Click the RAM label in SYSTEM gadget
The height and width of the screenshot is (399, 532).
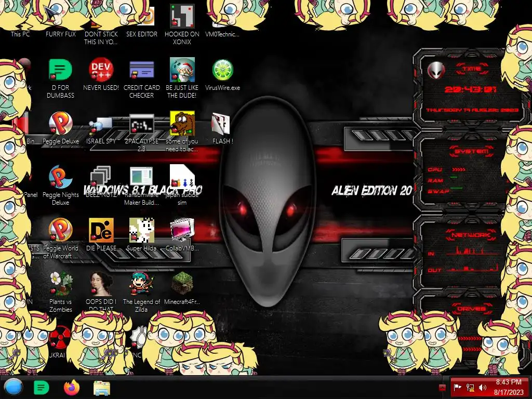click(435, 180)
